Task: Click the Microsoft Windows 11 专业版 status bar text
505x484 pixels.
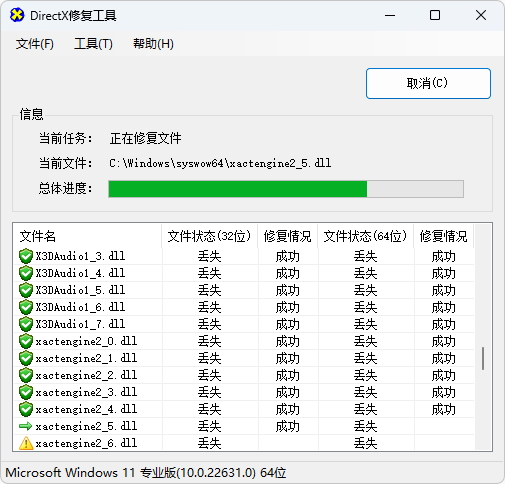Action: click(x=146, y=473)
